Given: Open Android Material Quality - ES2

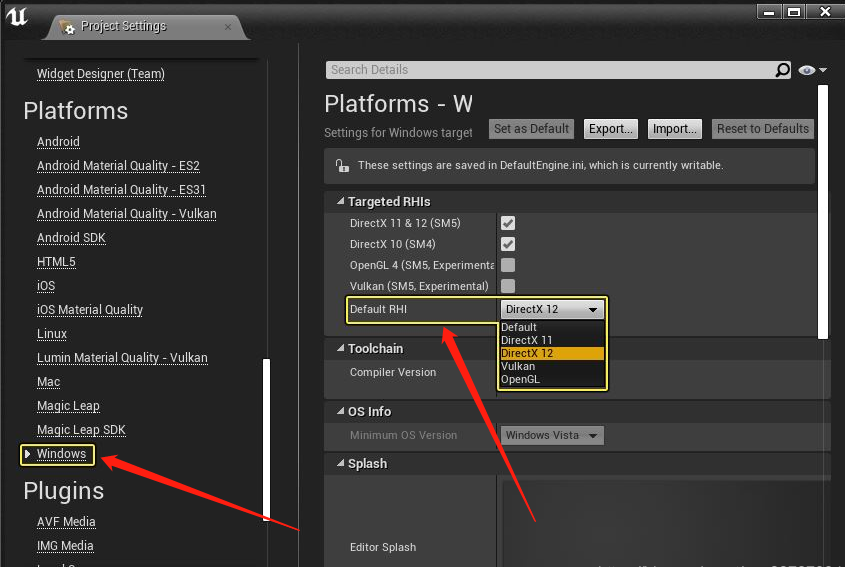Looking at the screenshot, I should coord(118,165).
